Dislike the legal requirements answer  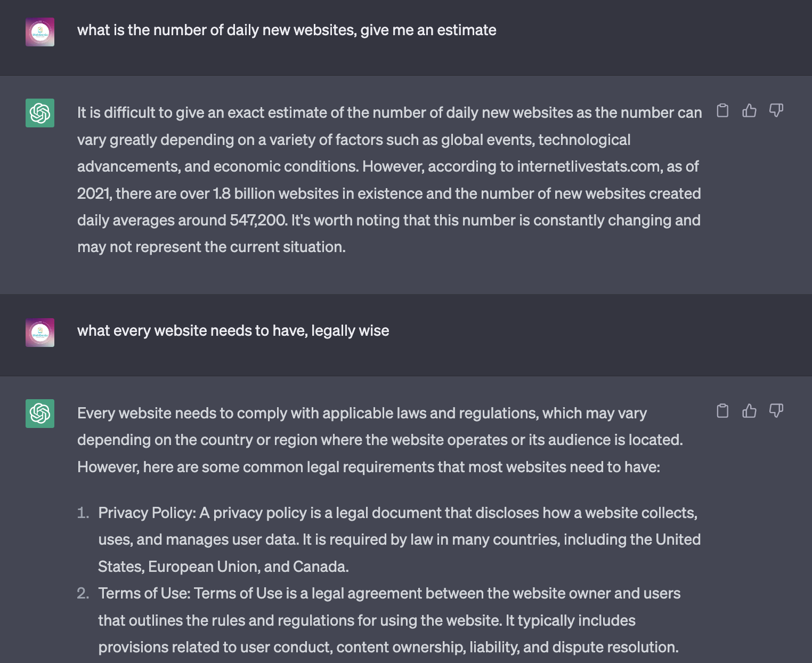(776, 411)
